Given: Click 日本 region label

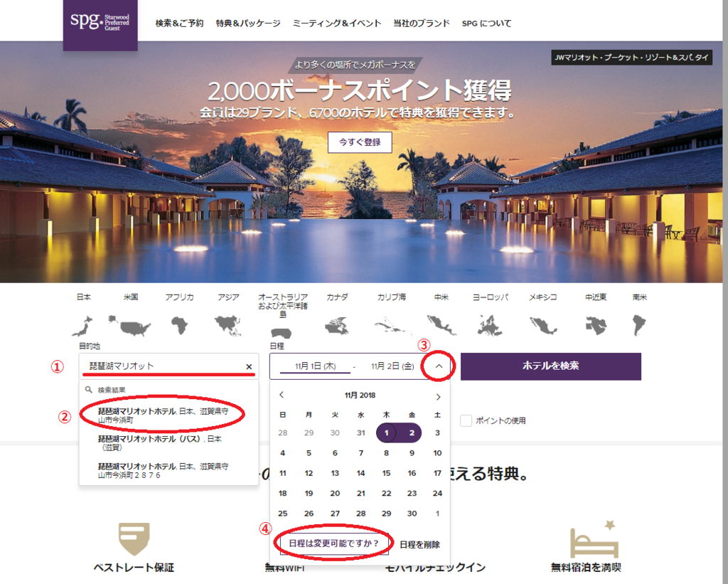Looking at the screenshot, I should point(84,297).
